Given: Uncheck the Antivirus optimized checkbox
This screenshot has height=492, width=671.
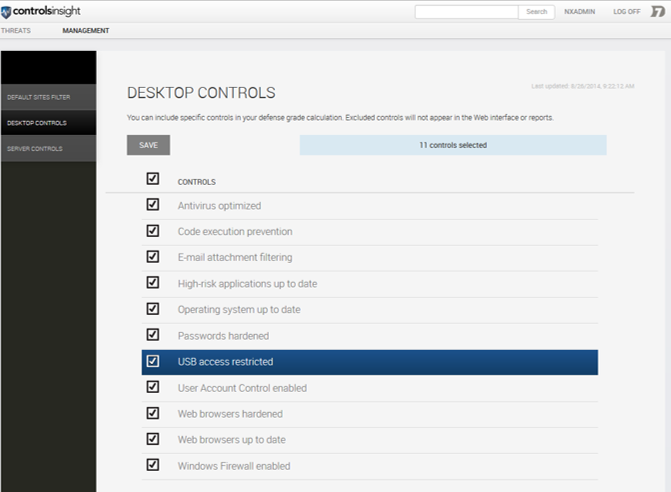Looking at the screenshot, I should (x=153, y=205).
